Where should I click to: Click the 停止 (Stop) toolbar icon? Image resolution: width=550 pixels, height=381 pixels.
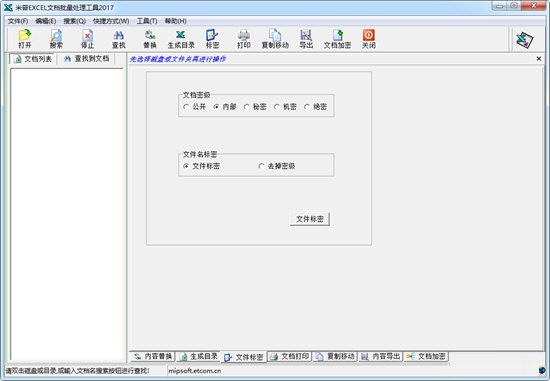(87, 39)
